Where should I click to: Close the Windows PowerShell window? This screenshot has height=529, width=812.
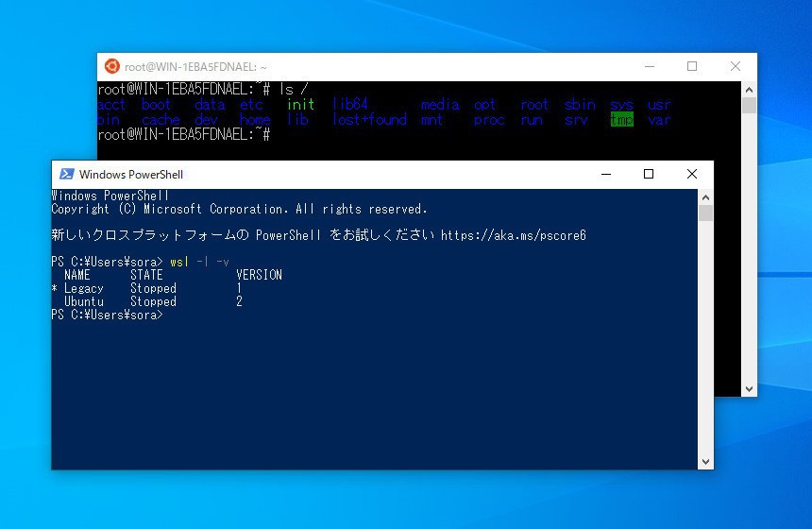(x=692, y=174)
